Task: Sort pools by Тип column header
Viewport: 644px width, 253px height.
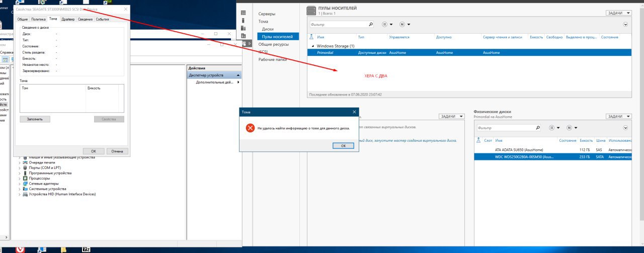Action: [x=361, y=37]
